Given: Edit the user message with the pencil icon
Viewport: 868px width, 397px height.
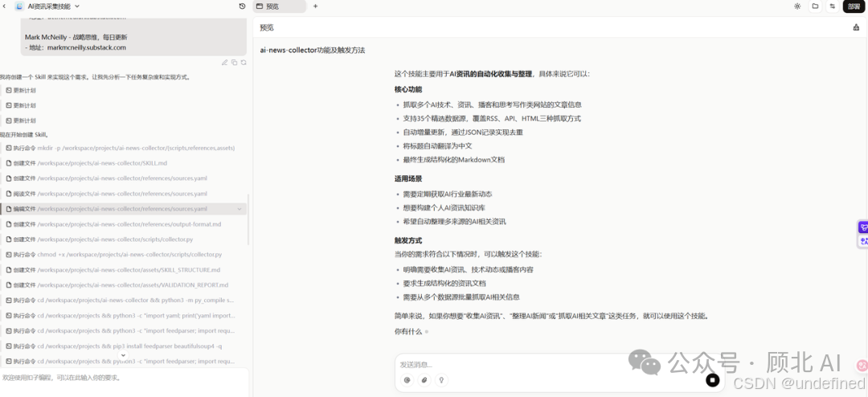Looking at the screenshot, I should (225, 63).
